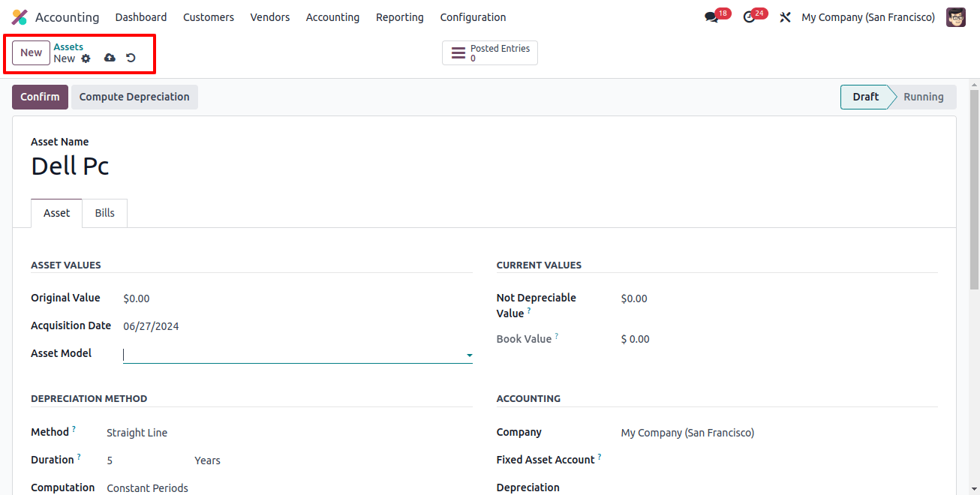
Task: Open the profile avatar menu
Action: pos(956,16)
